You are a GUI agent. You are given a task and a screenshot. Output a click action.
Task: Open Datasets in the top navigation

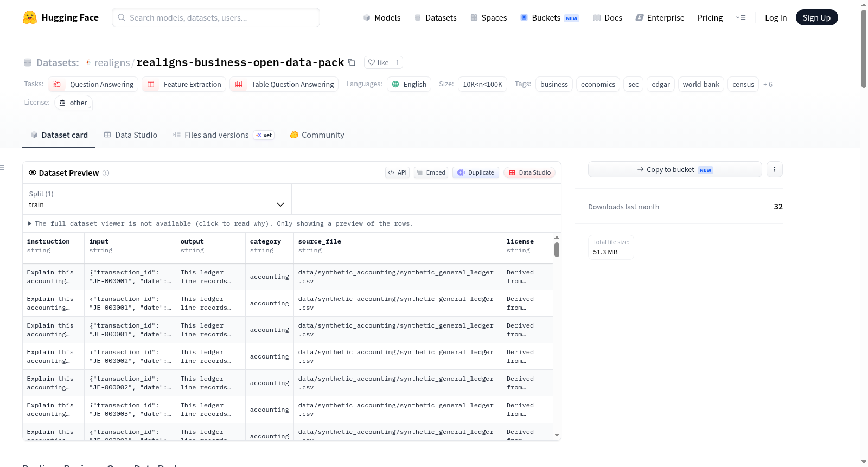(x=435, y=17)
